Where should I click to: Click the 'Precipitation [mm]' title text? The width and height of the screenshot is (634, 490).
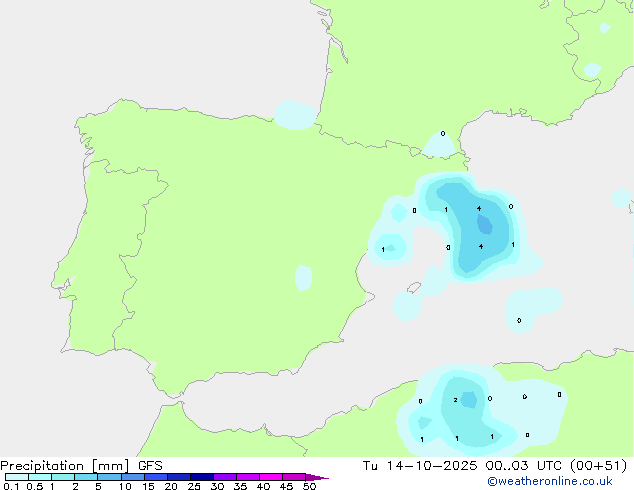pyautogui.click(x=65, y=466)
